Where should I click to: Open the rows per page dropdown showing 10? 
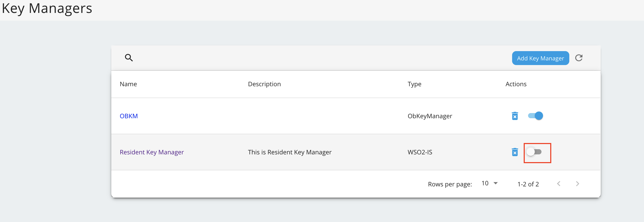click(490, 183)
